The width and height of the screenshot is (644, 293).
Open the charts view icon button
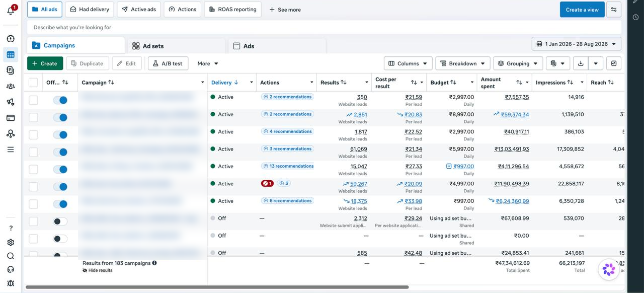[x=614, y=63]
